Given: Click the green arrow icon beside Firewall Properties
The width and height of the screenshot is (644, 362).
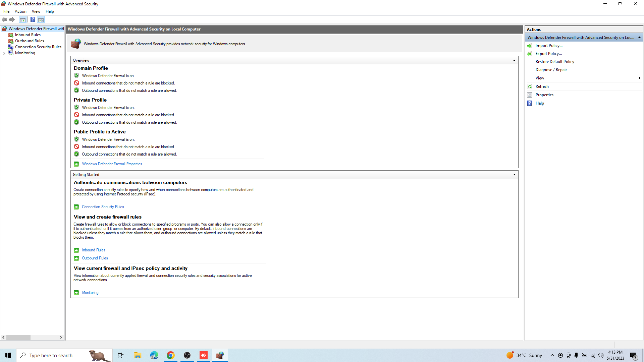Looking at the screenshot, I should [x=76, y=164].
